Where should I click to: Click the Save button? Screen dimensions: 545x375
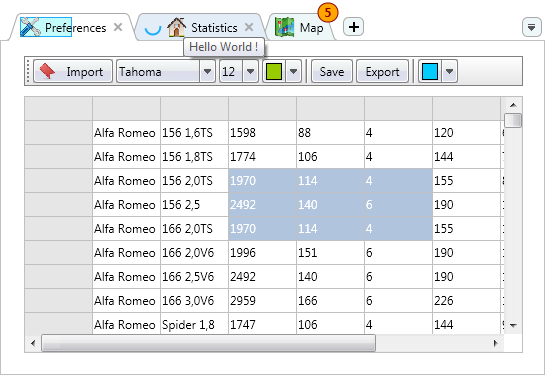(332, 71)
